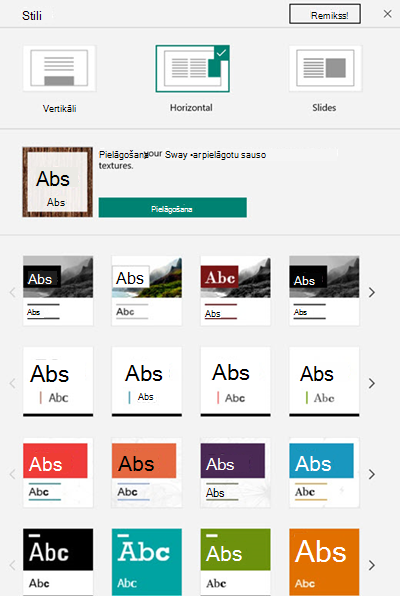Select the dark red Abc mountain style

(236, 291)
